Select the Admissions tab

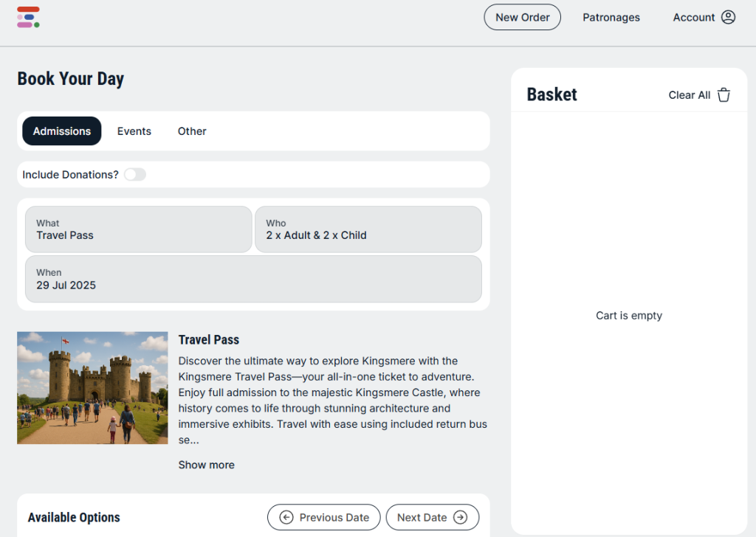pyautogui.click(x=62, y=131)
